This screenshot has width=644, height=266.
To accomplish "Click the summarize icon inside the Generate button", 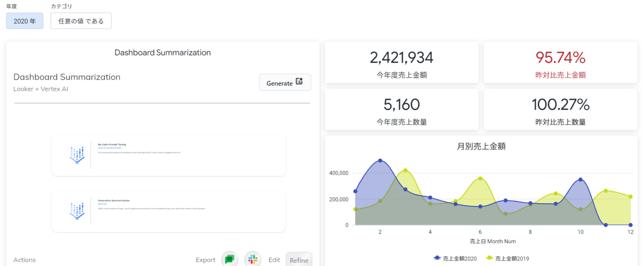I will tap(299, 82).
